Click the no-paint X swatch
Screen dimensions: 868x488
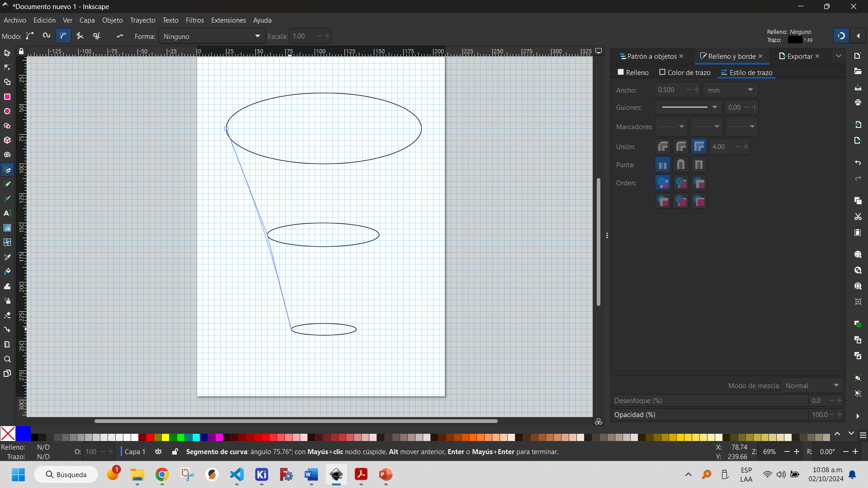click(8, 434)
